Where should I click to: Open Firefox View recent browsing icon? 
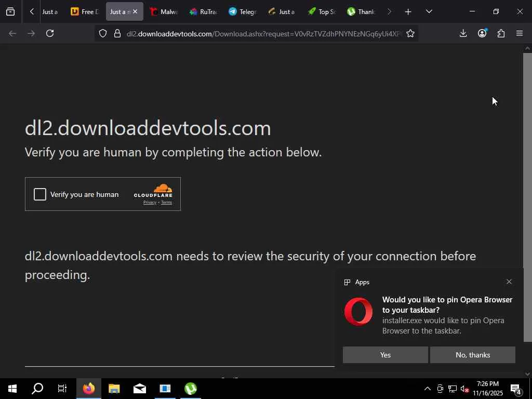[x=10, y=11]
